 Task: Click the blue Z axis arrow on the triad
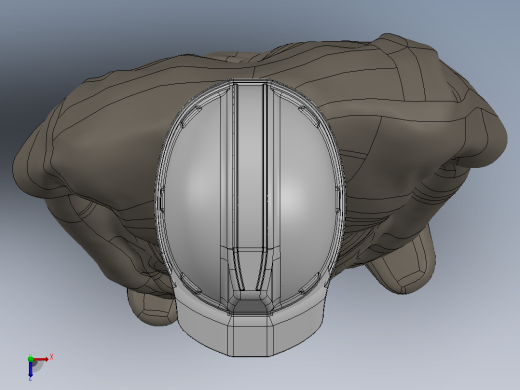(x=30, y=369)
